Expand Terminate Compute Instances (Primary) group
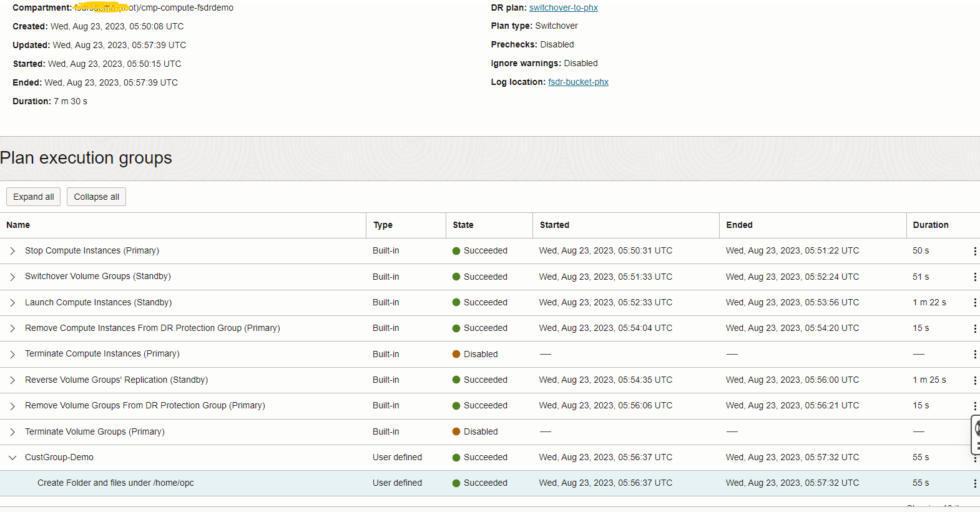Screen dimensions: 980x512 coord(12,354)
